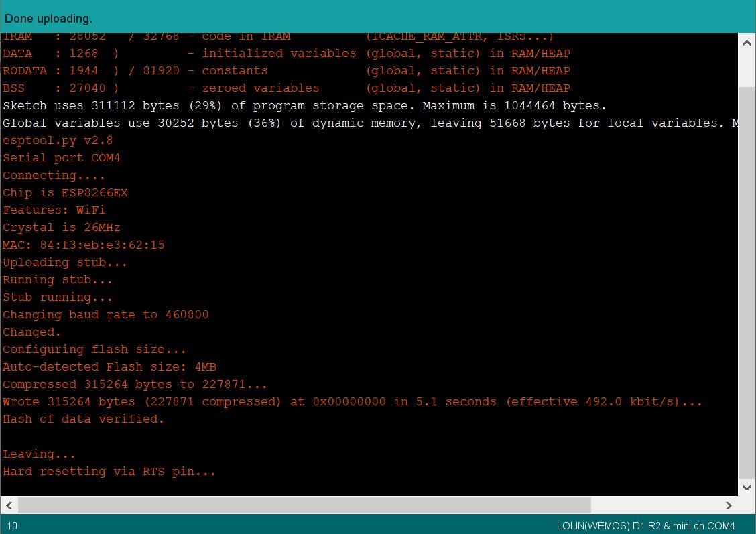756x534 pixels.
Task: Click the MAC address line in console
Action: (83, 245)
